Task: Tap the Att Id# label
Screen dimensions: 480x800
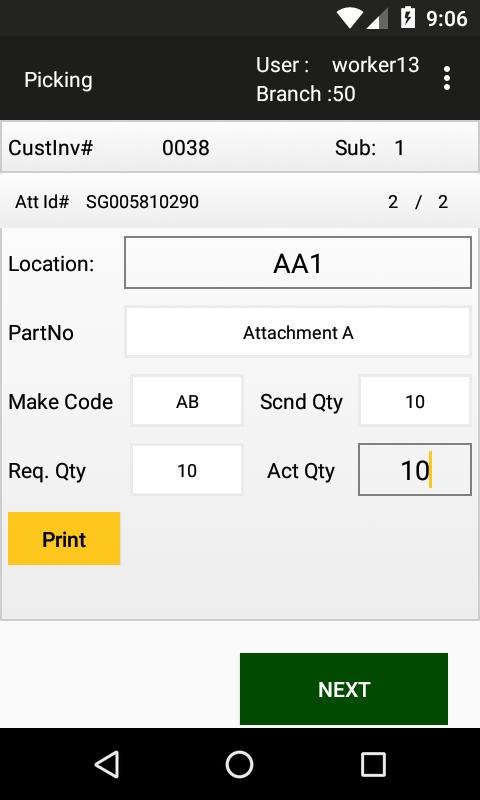Action: [42, 202]
